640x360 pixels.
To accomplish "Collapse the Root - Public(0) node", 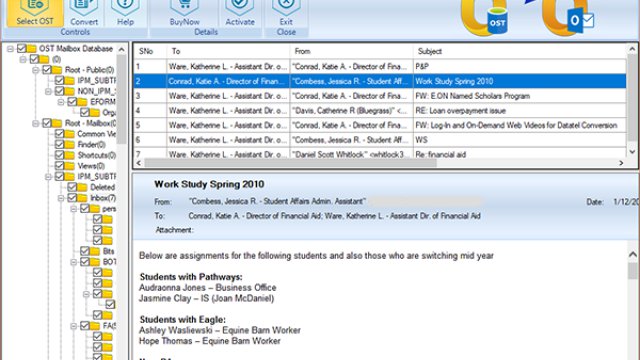I will 36,70.
